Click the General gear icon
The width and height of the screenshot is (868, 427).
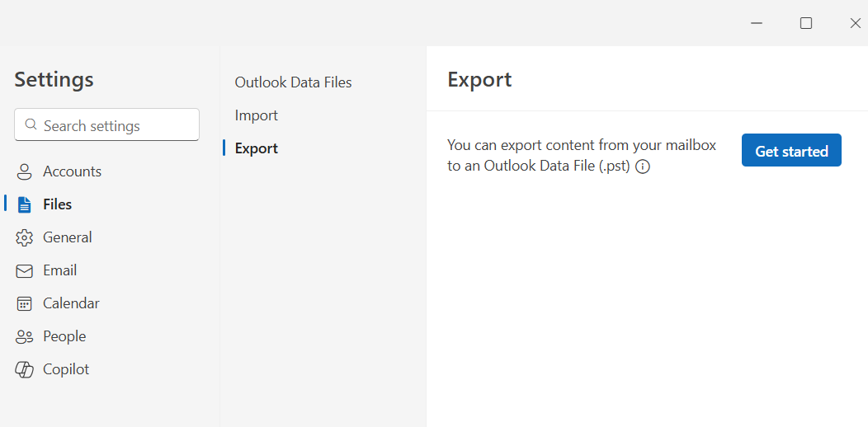[x=25, y=237]
